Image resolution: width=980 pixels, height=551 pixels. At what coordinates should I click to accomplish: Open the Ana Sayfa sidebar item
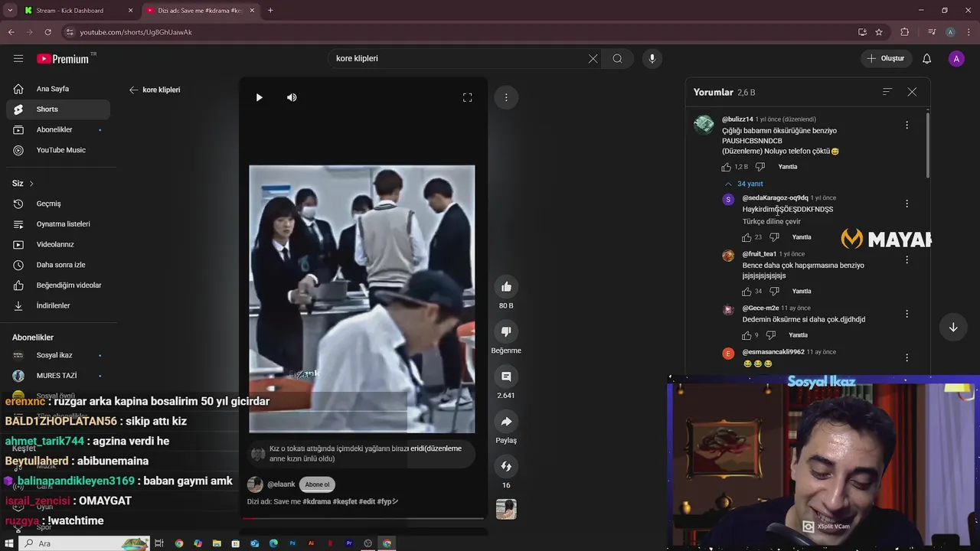[58, 89]
